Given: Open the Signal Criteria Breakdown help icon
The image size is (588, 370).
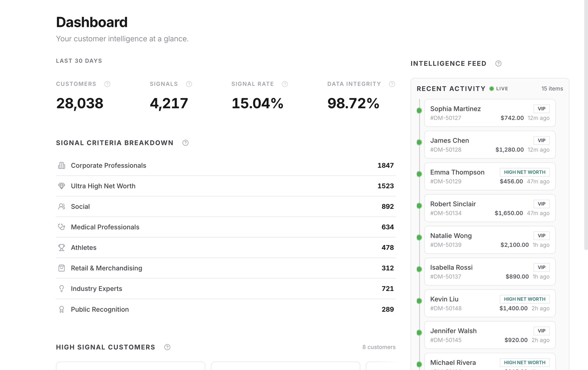Looking at the screenshot, I should [186, 143].
